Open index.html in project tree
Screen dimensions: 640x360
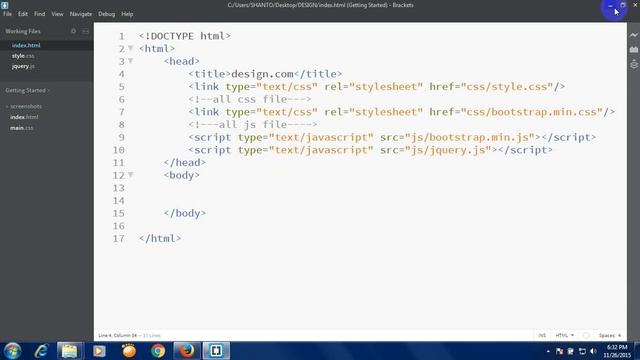point(24,117)
